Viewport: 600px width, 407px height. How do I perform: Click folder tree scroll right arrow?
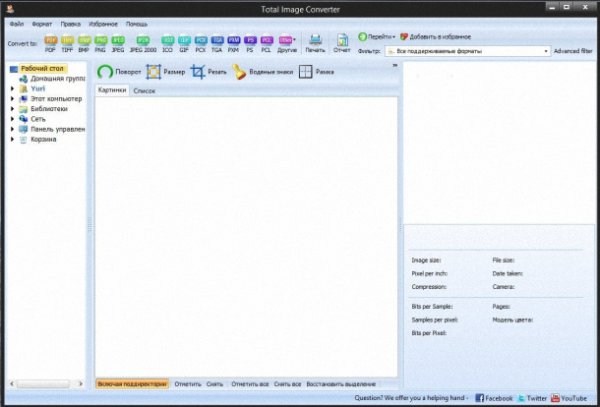tap(80, 384)
